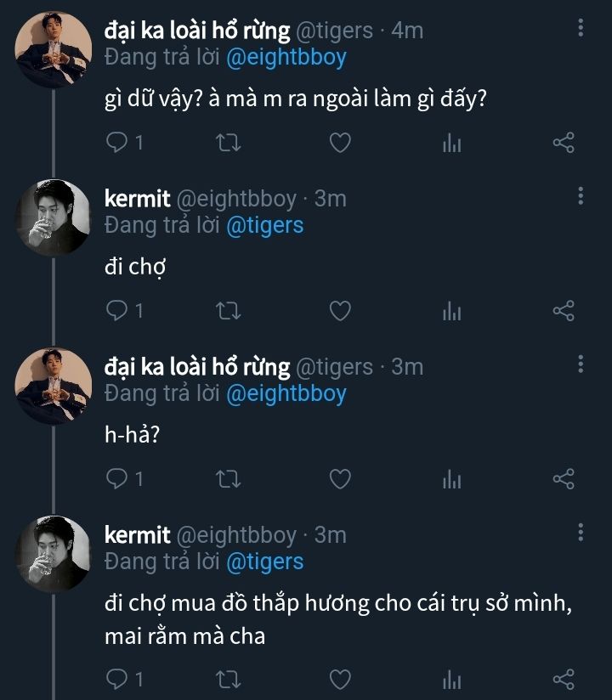Open kermit's avatar on the "đi chợ" tweet
The width and height of the screenshot is (612, 700).
(x=53, y=217)
